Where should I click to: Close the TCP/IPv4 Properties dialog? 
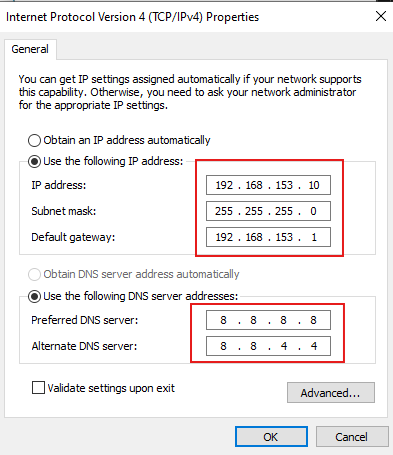point(381,16)
